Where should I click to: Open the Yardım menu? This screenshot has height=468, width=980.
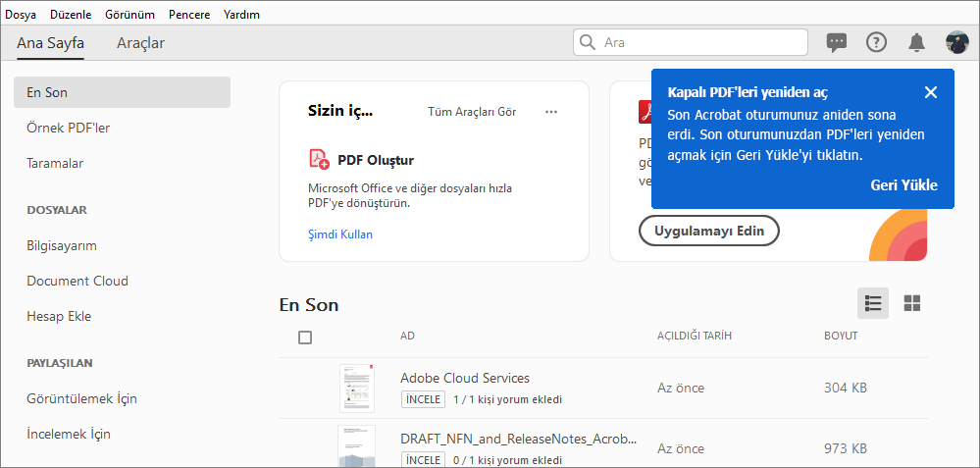241,15
